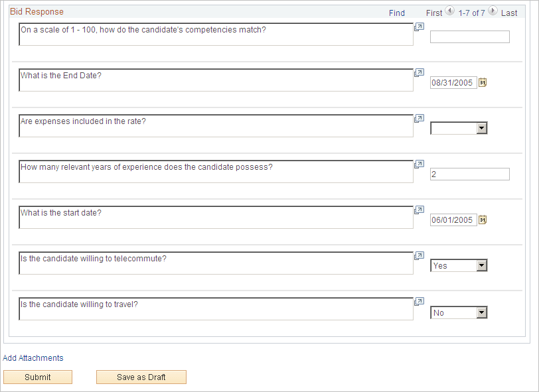539x392 pixels.
Task: Click the Submit button
Action: pyautogui.click(x=38, y=377)
